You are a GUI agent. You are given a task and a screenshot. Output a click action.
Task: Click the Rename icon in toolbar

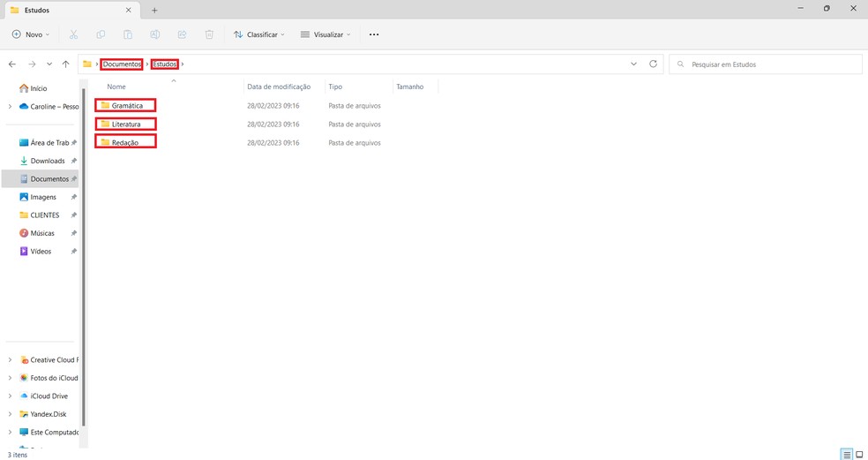[x=155, y=34]
